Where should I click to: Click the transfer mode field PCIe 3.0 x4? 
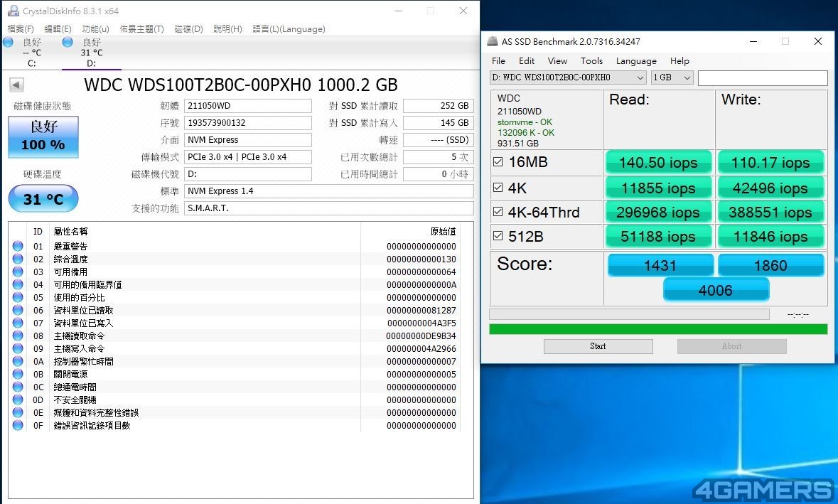pyautogui.click(x=248, y=157)
